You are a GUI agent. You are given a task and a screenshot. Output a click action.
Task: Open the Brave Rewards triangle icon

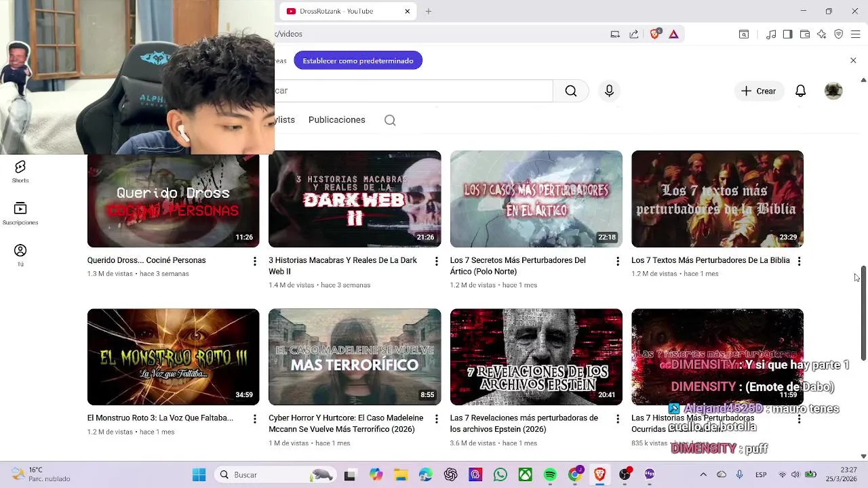tap(673, 34)
